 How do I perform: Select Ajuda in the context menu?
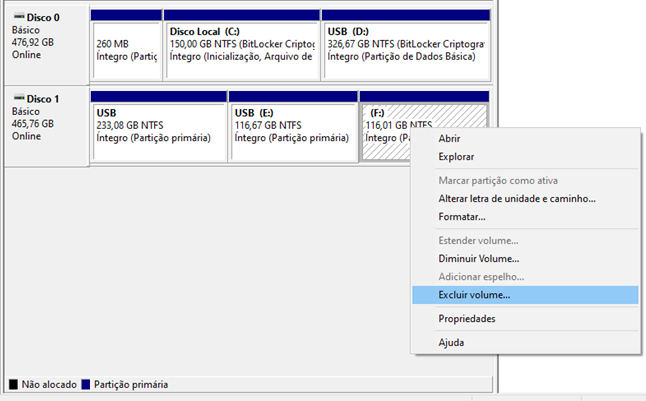525,342
